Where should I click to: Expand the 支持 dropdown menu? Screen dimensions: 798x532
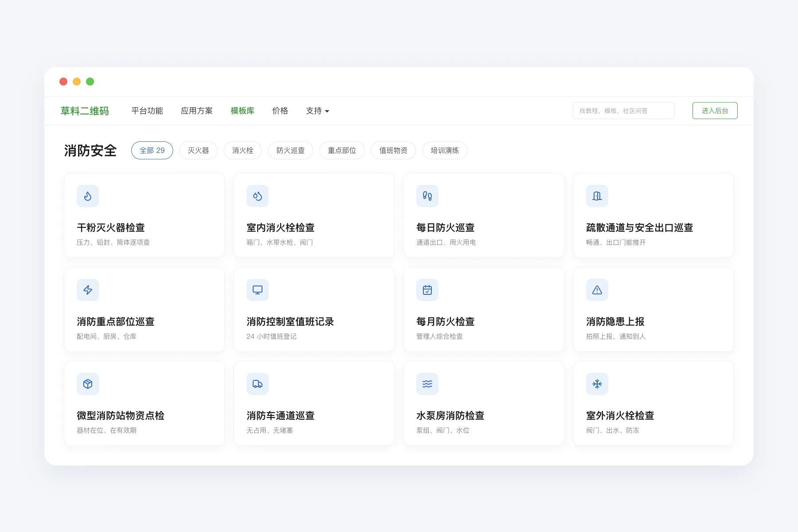(317, 111)
